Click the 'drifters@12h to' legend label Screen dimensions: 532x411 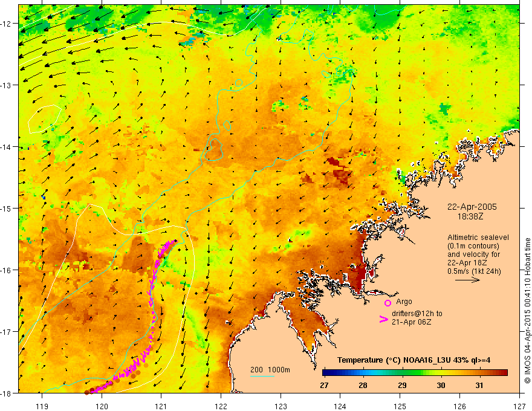(417, 314)
